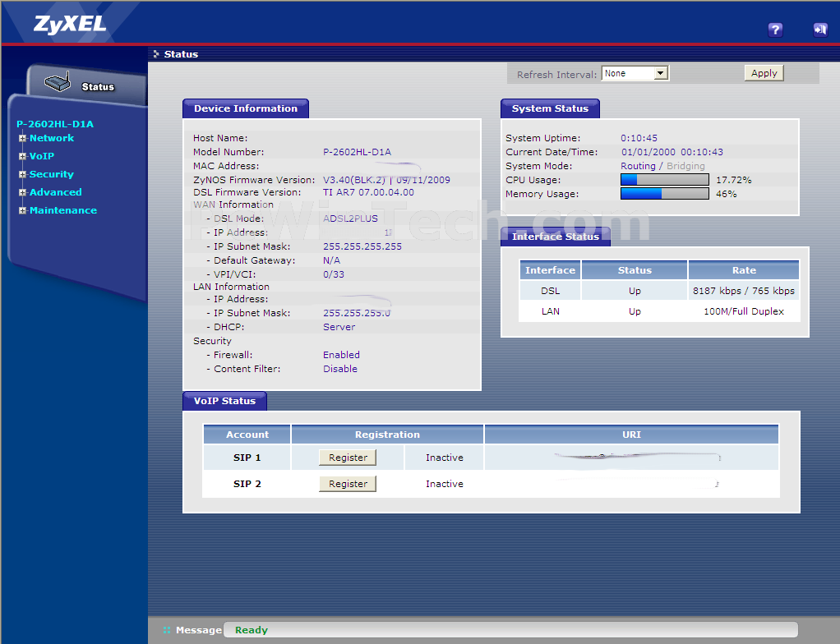Click the LAN rate 100M/Full Duplex
The image size is (840, 644).
(744, 311)
